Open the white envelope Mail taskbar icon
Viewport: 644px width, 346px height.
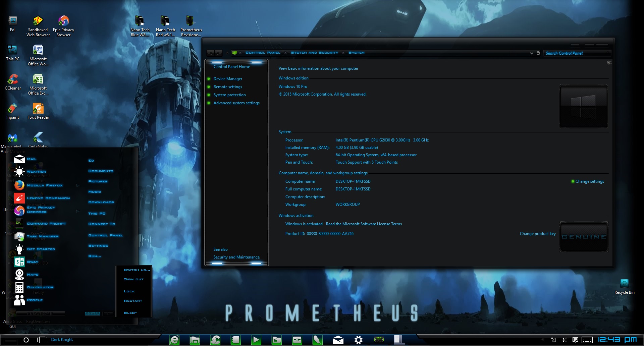338,340
